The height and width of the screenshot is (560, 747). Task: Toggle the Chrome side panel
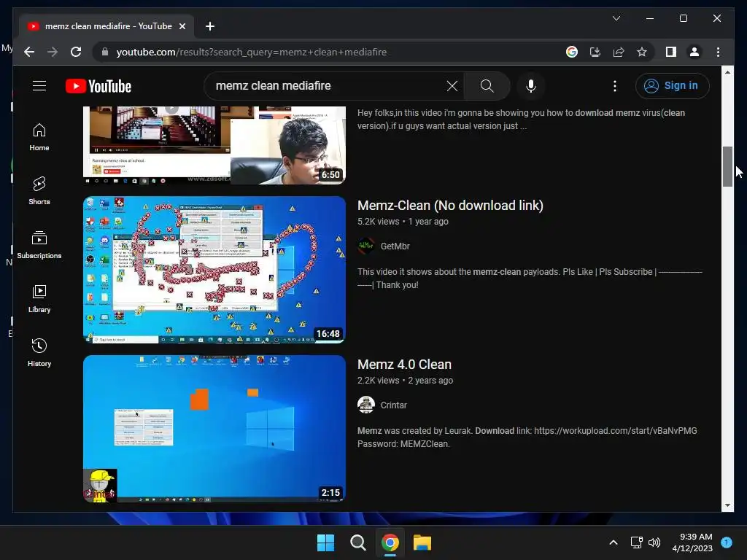pos(671,52)
